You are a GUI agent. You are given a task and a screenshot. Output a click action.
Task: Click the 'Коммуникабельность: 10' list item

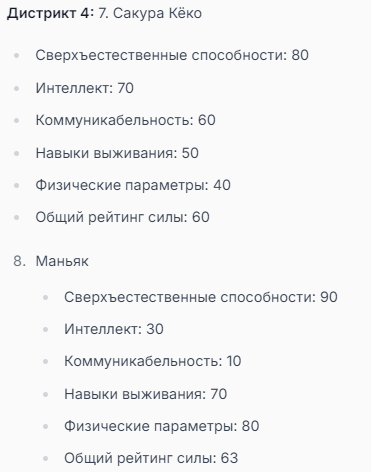click(x=153, y=361)
